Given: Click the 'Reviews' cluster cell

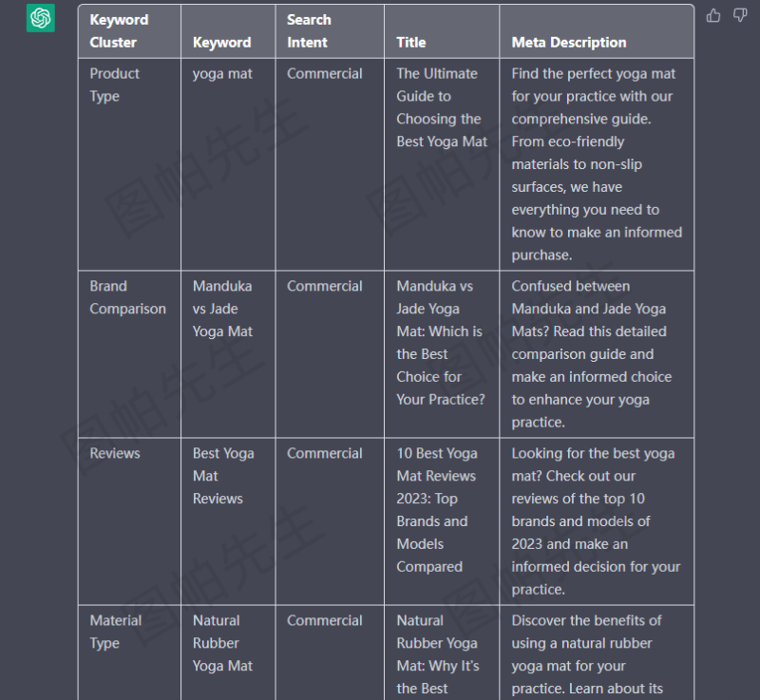Looking at the screenshot, I should click(x=115, y=453).
